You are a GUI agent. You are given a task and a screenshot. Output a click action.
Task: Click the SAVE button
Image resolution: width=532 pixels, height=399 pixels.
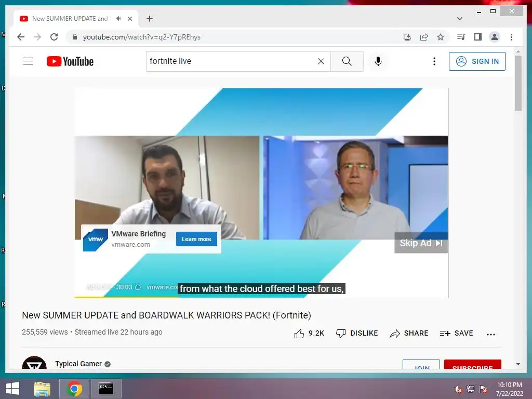pyautogui.click(x=456, y=334)
